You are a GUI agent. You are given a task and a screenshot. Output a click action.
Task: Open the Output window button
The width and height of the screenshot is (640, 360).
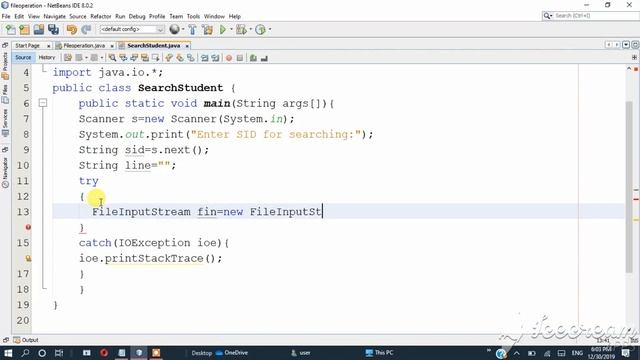[26, 340]
